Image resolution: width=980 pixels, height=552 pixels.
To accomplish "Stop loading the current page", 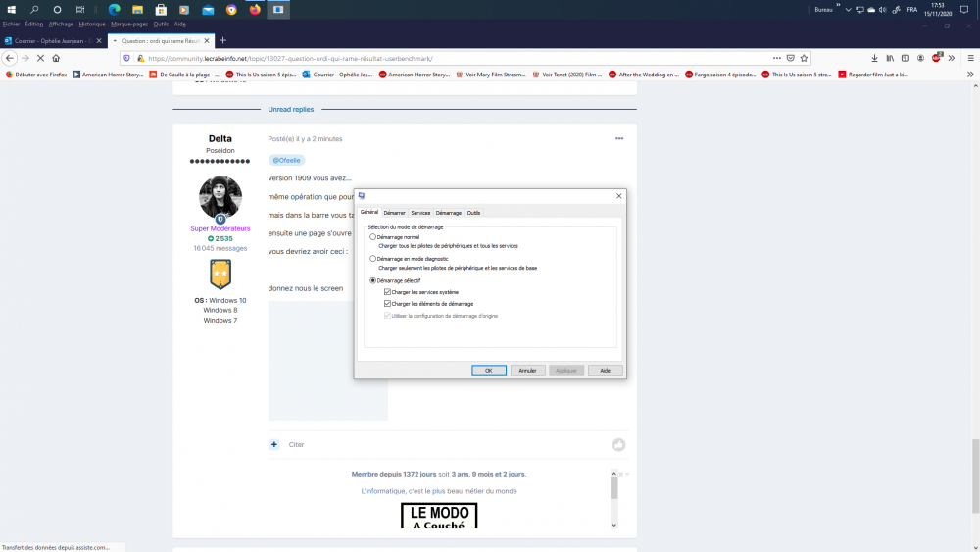I will click(x=40, y=58).
